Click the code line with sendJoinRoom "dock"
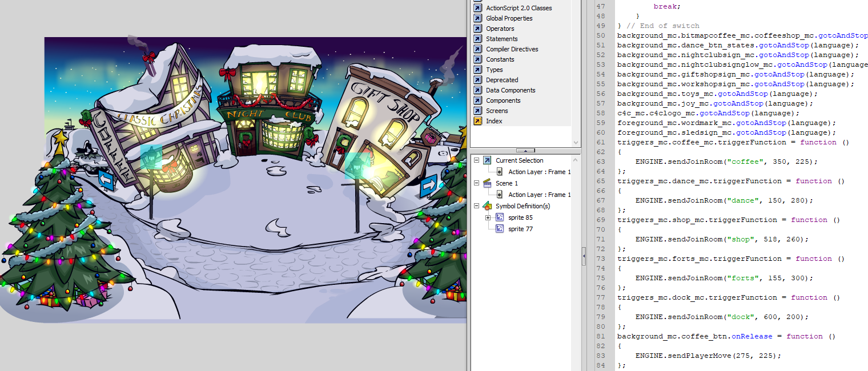Image resolution: width=868 pixels, height=371 pixels. [722, 317]
